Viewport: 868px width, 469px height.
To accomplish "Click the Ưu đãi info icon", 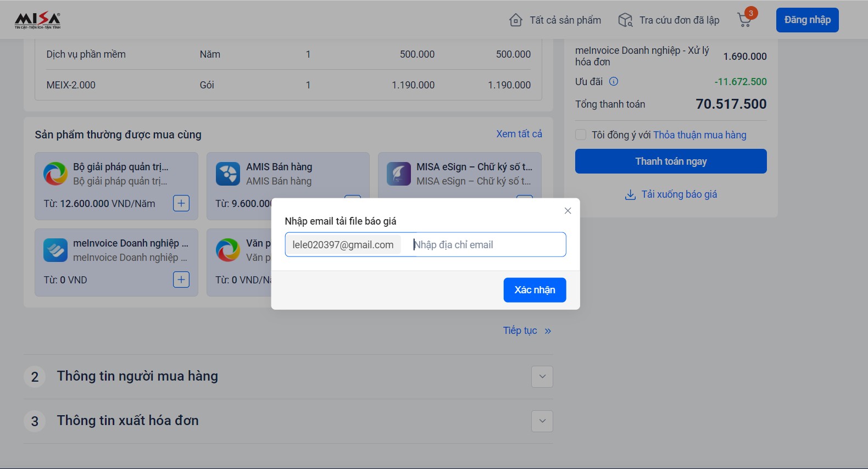I will pyautogui.click(x=614, y=81).
